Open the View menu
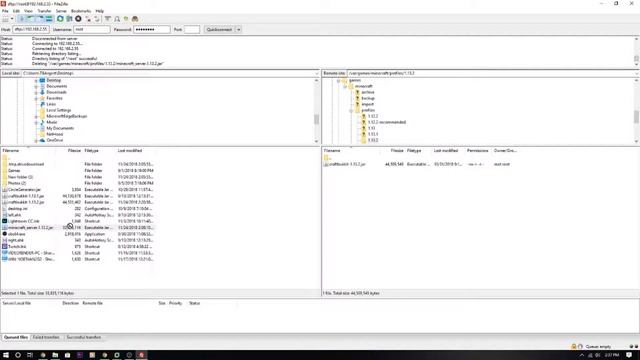Viewport: 640px width, 360px height. point(28,11)
